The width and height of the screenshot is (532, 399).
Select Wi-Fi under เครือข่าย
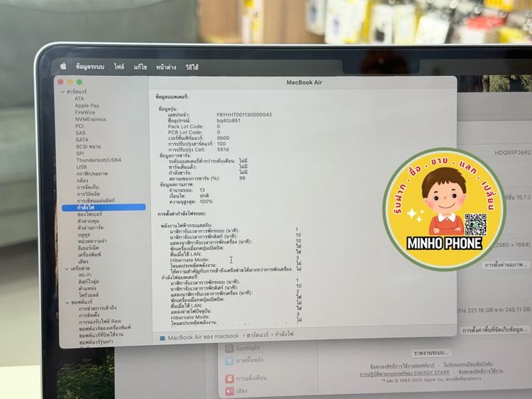click(x=85, y=275)
